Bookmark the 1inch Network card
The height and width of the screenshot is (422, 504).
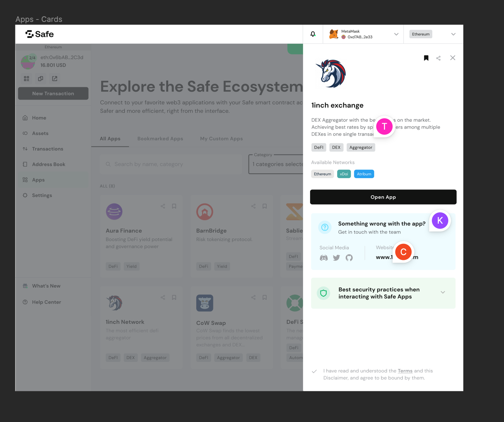174,298
